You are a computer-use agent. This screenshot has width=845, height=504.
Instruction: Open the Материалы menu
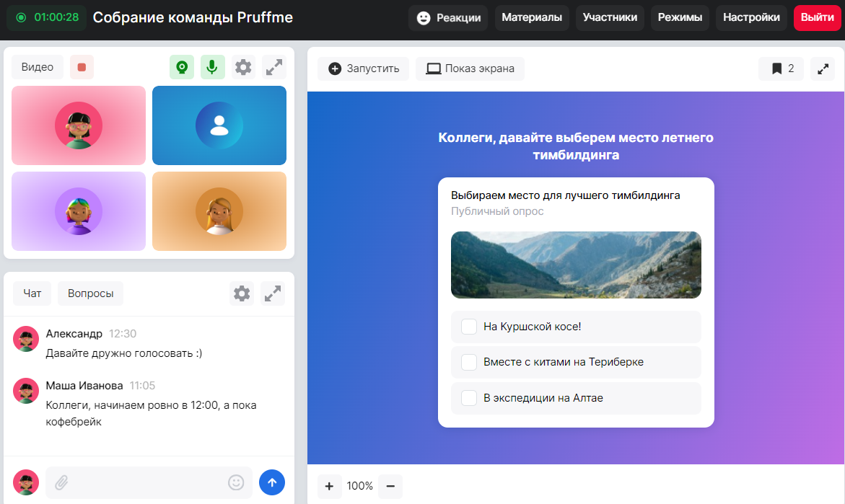(532, 18)
